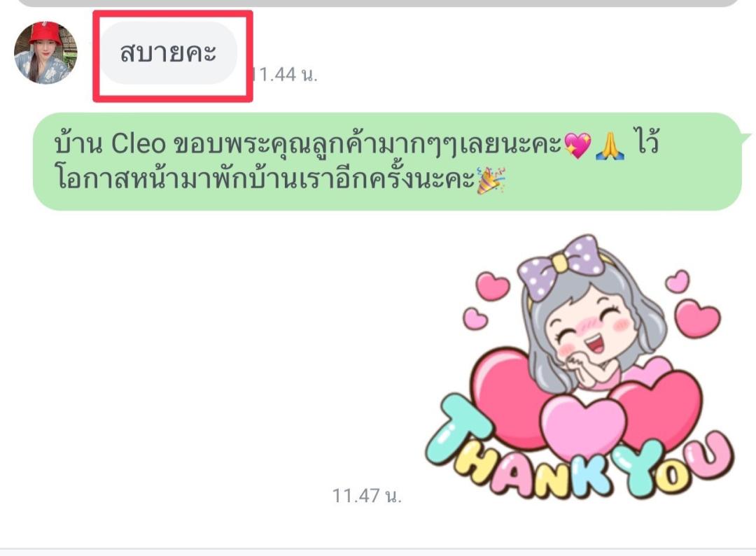Viewport: 756px width, 556px height.
Task: Click the party popper emoji
Action: (x=491, y=180)
